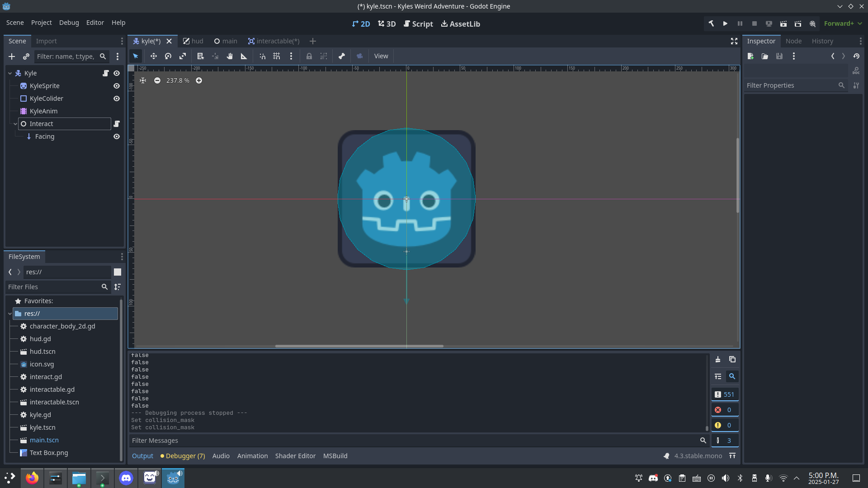Open the script attached to Interact node
Image resolution: width=868 pixels, height=488 pixels.
pyautogui.click(x=117, y=124)
